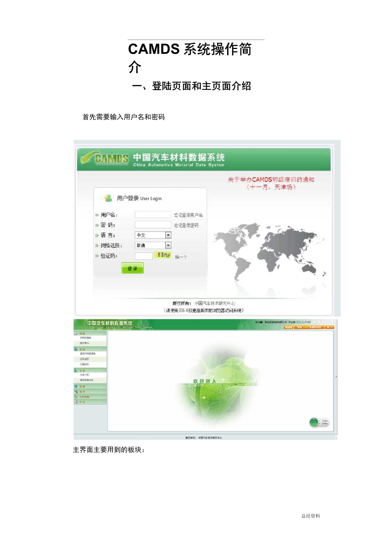Expand the 管理 section chevron

pos(105,386)
